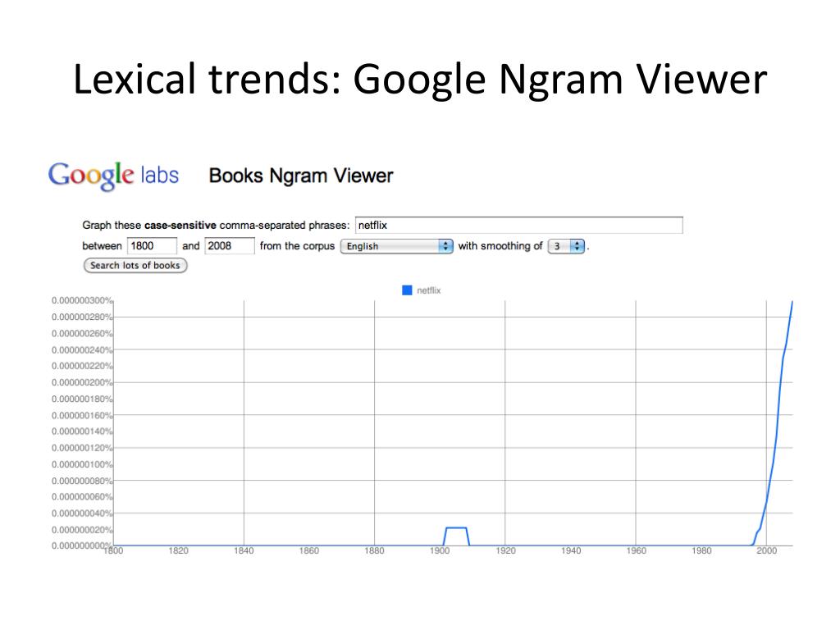This screenshot has width=840, height=630.
Task: Click the 0.000000200% y-axis label
Action: (x=82, y=382)
